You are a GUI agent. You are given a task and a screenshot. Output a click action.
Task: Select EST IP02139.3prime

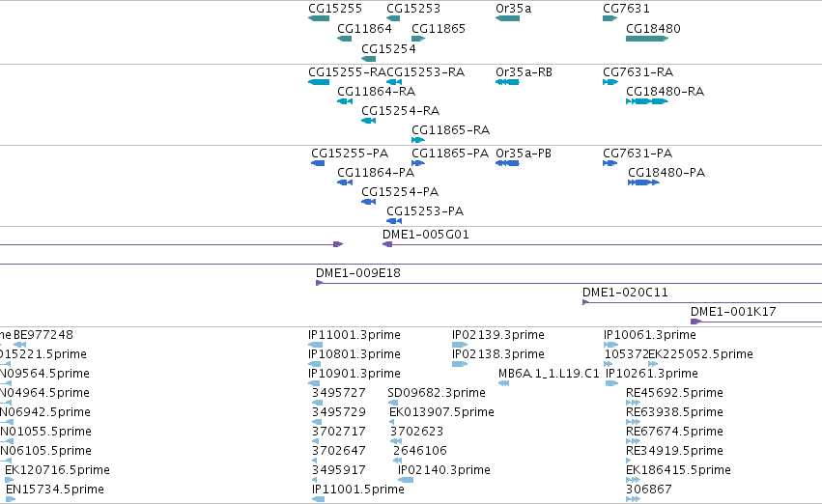pyautogui.click(x=460, y=345)
